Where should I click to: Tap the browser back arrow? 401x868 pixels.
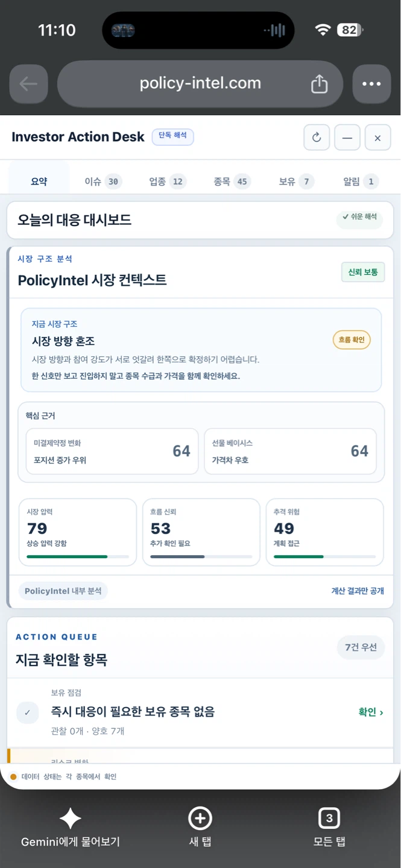click(x=28, y=84)
